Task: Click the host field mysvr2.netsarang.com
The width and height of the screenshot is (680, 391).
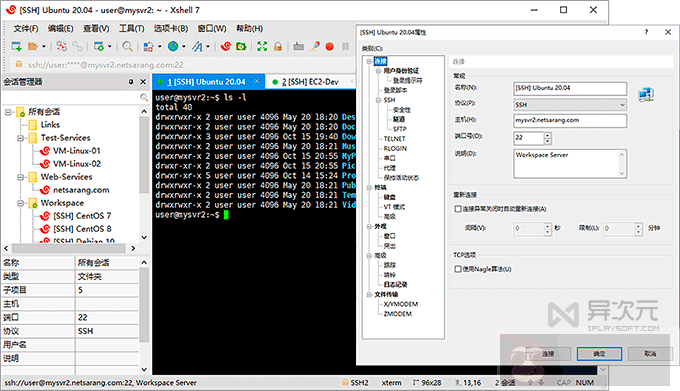Action: click(x=570, y=121)
